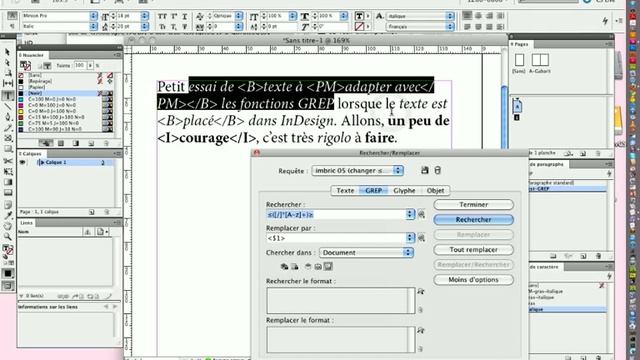This screenshot has width=640, height=360.
Task: Switch to the Objet tab
Action: pos(435,191)
